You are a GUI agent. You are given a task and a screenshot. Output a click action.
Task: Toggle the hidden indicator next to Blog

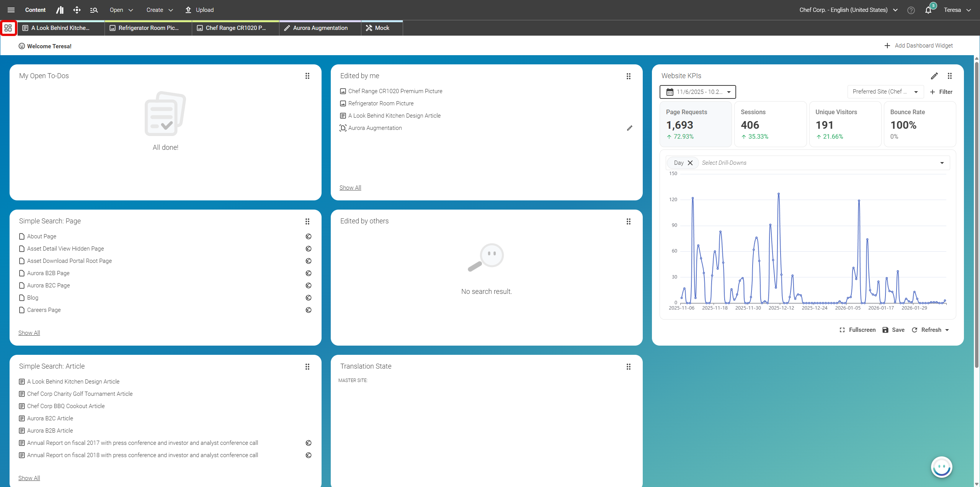pyautogui.click(x=309, y=298)
